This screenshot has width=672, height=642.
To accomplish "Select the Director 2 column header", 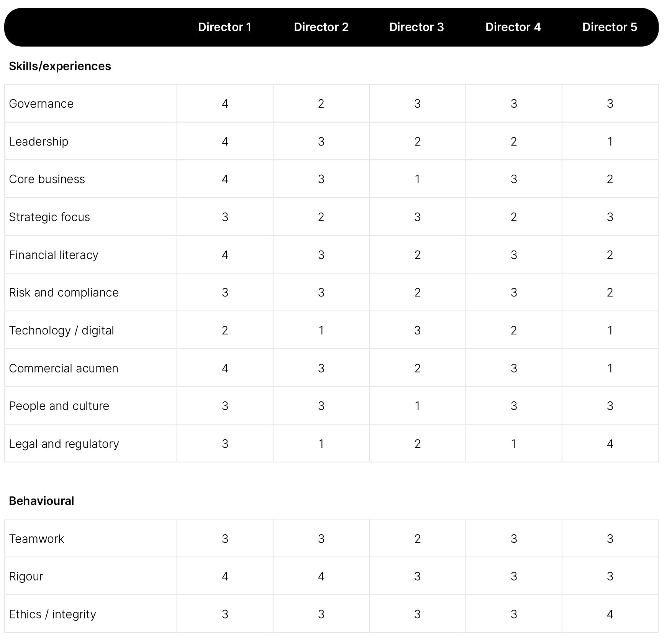I will 321,27.
